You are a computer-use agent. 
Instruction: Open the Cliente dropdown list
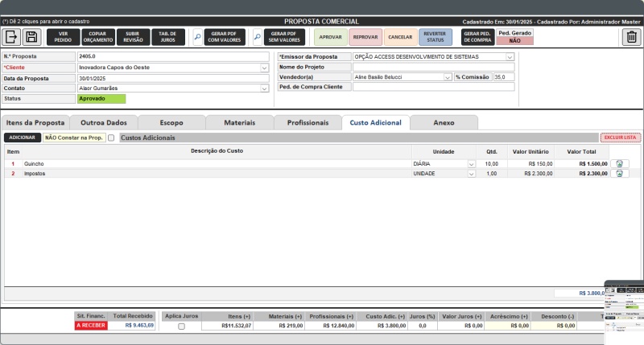pos(265,68)
